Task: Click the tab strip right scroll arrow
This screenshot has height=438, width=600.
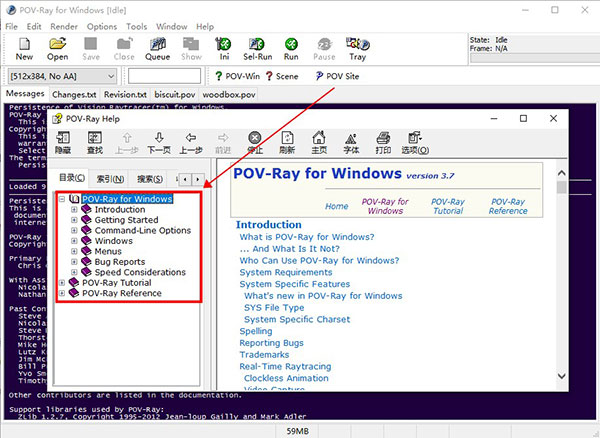Action: tap(197, 179)
